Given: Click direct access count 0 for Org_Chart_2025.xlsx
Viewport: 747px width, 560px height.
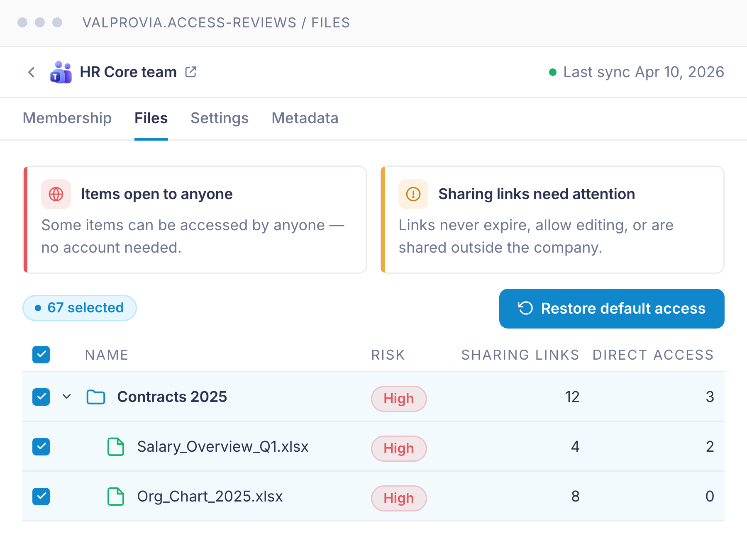Looking at the screenshot, I should coord(710,497).
